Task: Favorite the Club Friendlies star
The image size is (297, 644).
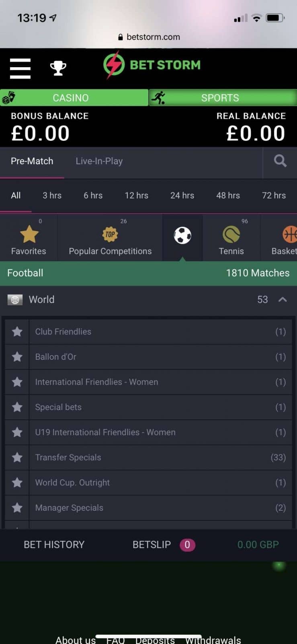Action: (17, 332)
